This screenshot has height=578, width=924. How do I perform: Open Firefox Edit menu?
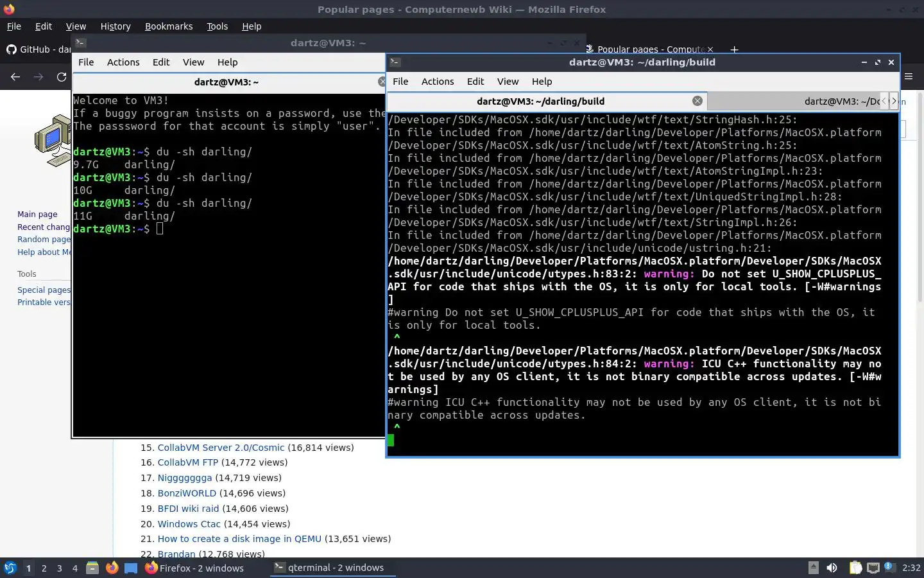tap(44, 26)
